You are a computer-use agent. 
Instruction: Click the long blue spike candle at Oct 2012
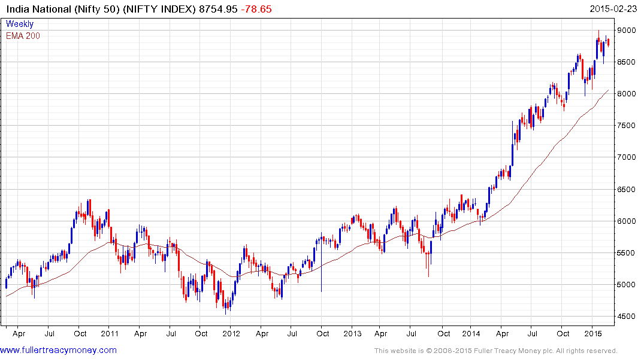coord(322,263)
